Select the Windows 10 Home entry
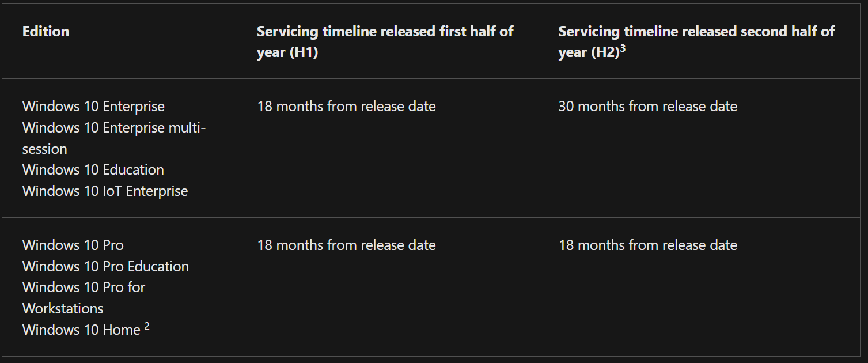868x363 pixels. [x=81, y=330]
